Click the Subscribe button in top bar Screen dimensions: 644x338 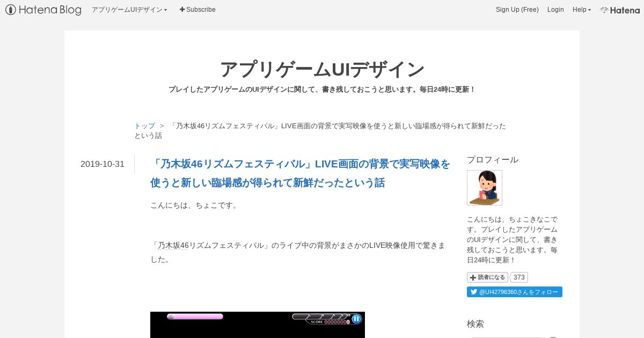point(197,10)
